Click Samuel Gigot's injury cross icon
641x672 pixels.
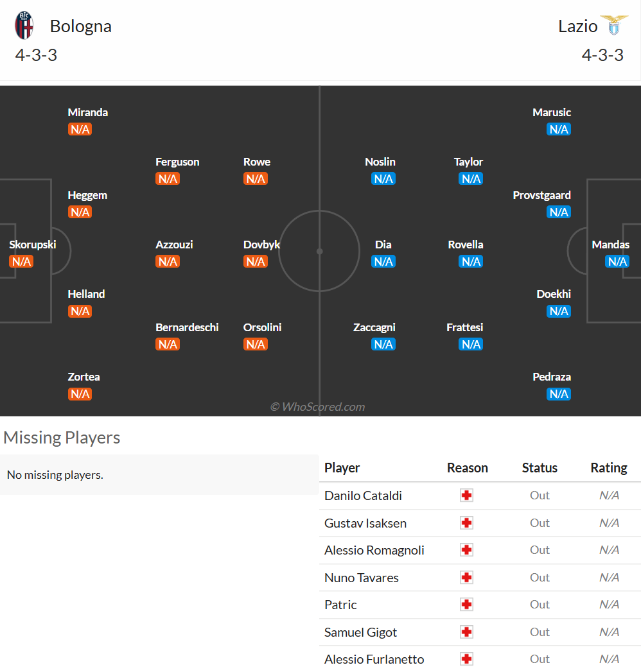(466, 632)
